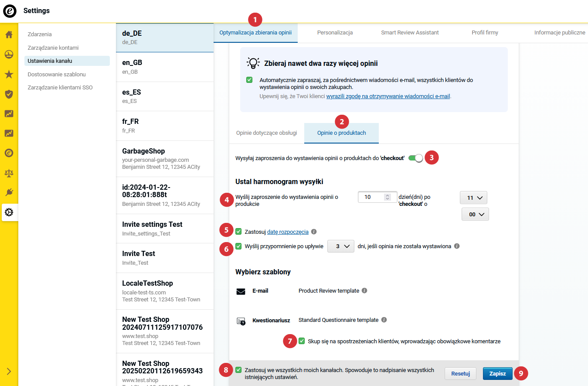Viewport: 588px width, 386px height.
Task: Open the reminder days dropdown showing 3
Action: (x=340, y=246)
